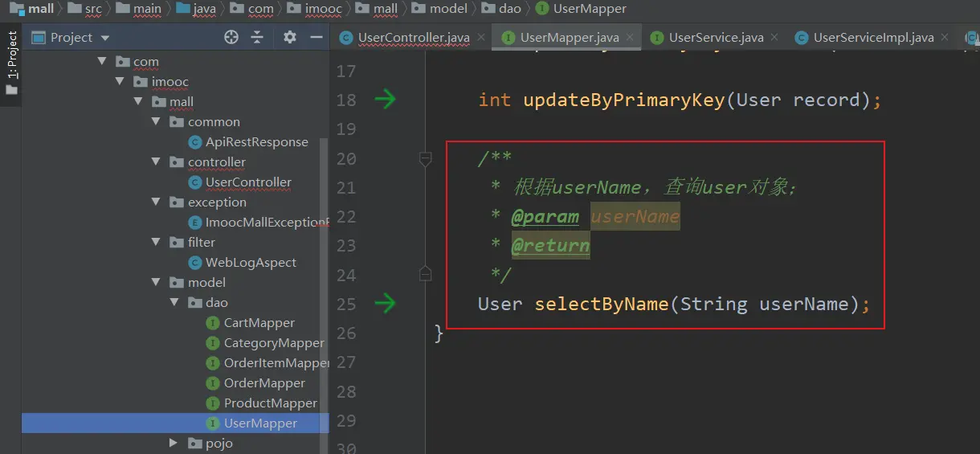Click green gutter arrow beside selectByName

386,304
